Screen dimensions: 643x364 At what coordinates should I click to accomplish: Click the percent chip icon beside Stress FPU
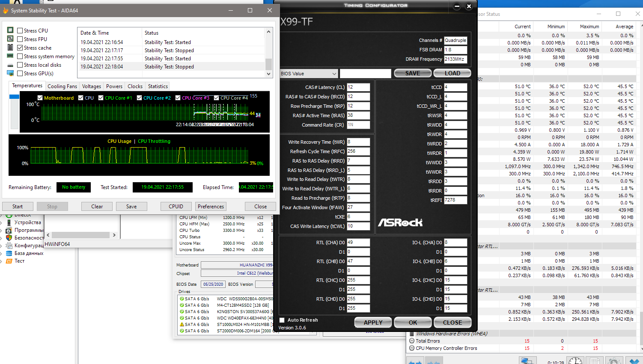coord(10,39)
